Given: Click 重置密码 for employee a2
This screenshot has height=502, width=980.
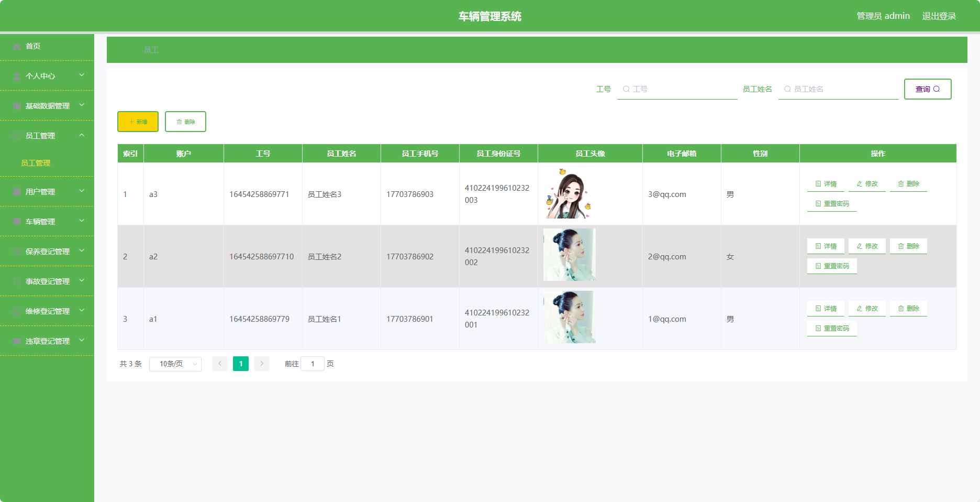Looking at the screenshot, I should tap(832, 266).
